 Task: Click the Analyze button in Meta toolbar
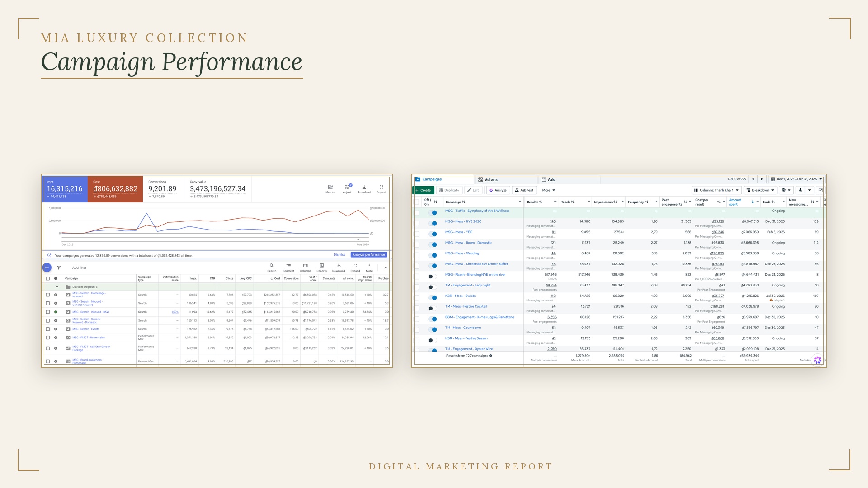click(x=498, y=190)
